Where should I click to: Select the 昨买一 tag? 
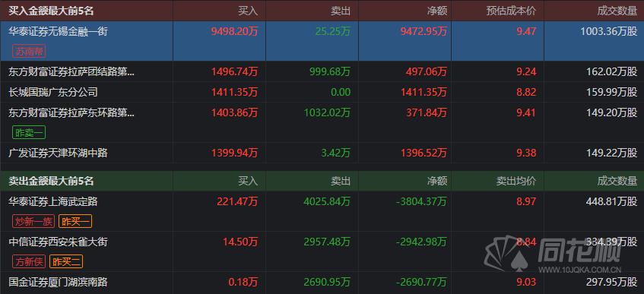pos(75,222)
